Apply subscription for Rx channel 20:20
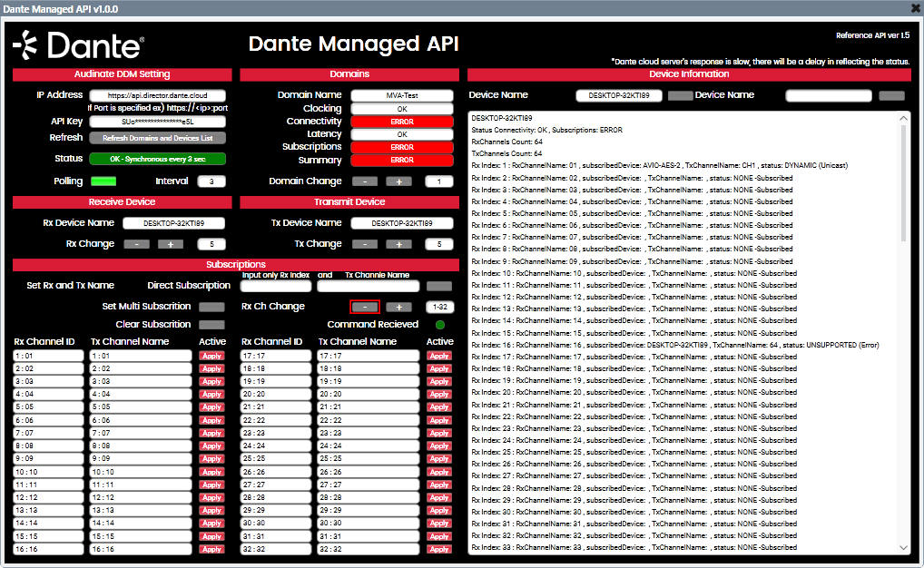 tap(439, 394)
